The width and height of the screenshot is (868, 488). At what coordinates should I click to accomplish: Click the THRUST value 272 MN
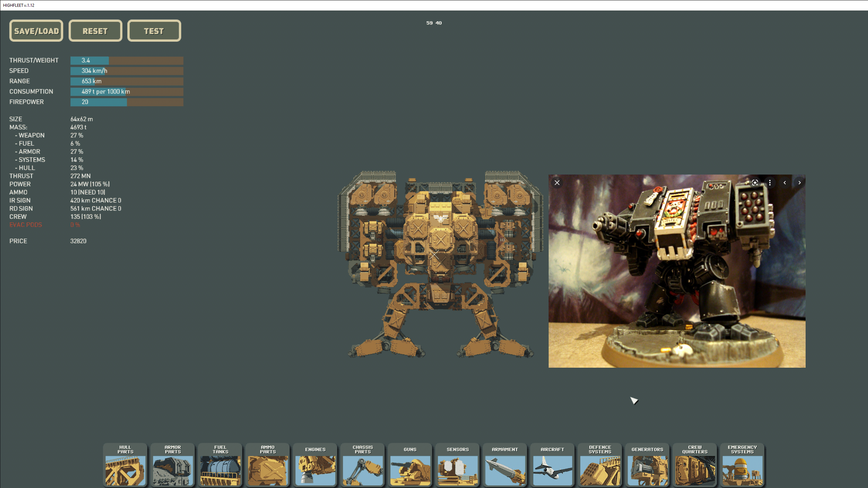coord(81,176)
